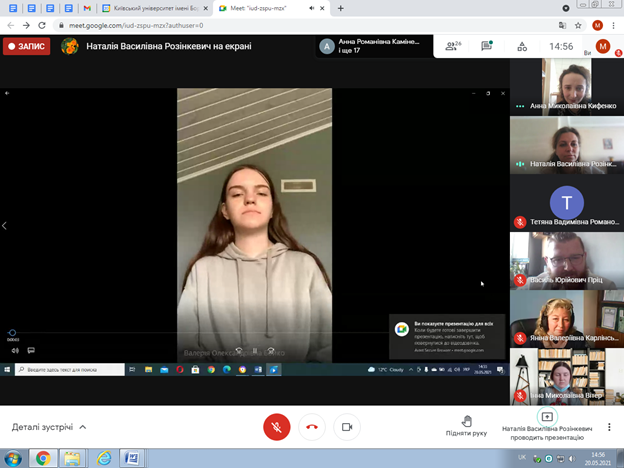This screenshot has height=468, width=624.
Task: Click the browser back arrow
Action: coord(11,25)
